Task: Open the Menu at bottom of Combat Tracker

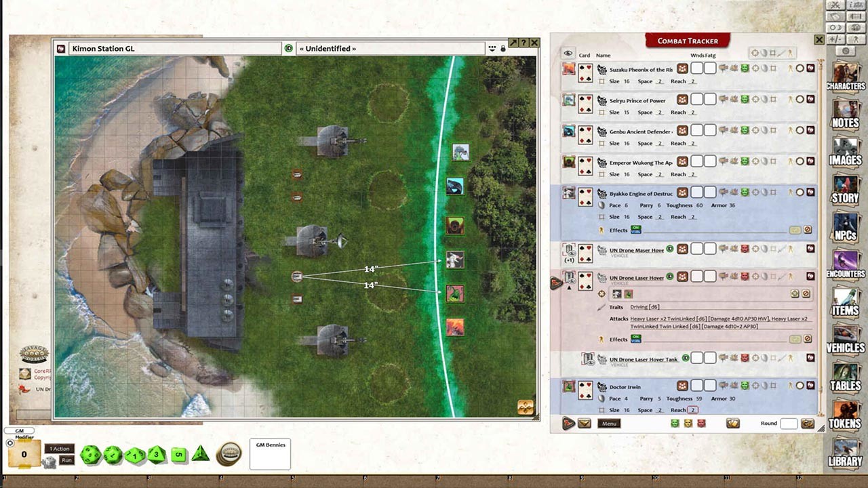Action: [608, 424]
